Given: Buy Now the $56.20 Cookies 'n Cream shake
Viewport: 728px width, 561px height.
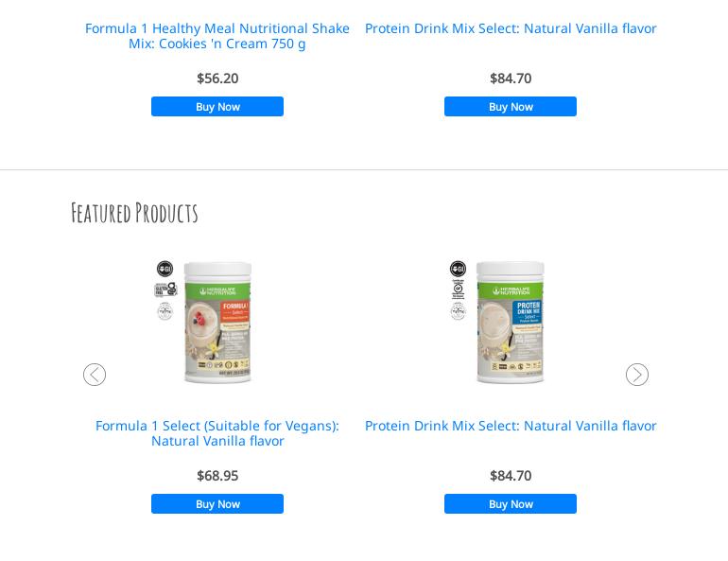Looking at the screenshot, I should (217, 107).
